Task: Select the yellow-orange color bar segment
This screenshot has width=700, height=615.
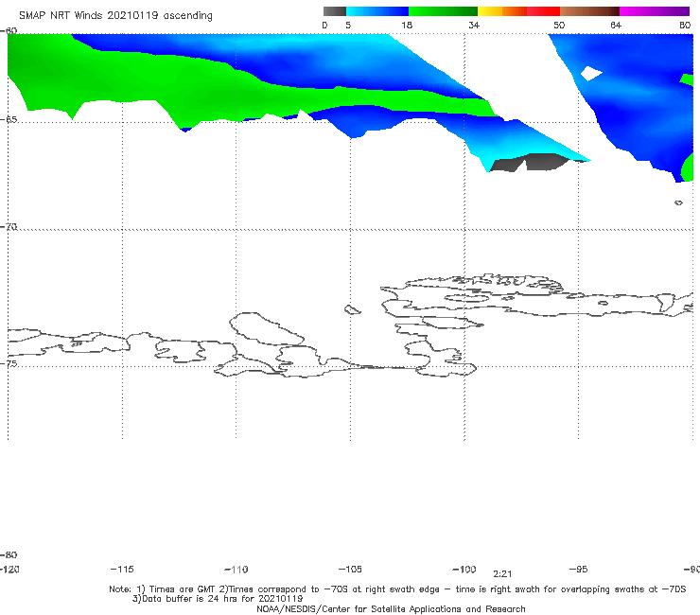Action: point(502,11)
